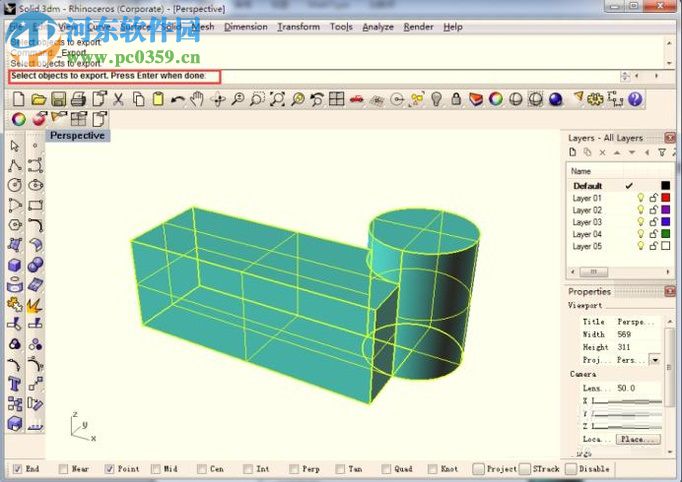Click the Undo arrow icon
682x482 pixels.
pyautogui.click(x=178, y=99)
